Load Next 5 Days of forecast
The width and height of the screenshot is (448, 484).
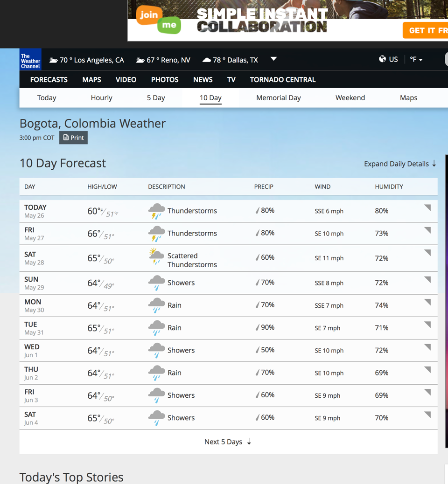click(228, 442)
